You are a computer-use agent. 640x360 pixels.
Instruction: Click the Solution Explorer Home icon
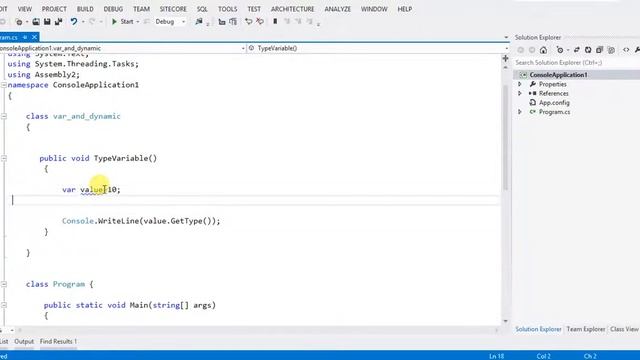[x=543, y=50]
